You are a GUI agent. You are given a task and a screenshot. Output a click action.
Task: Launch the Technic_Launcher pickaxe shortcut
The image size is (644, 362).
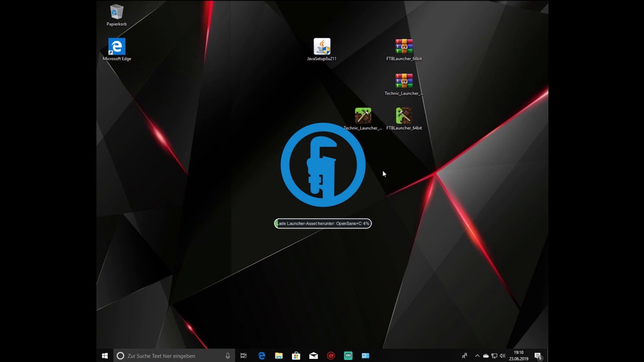click(x=362, y=116)
